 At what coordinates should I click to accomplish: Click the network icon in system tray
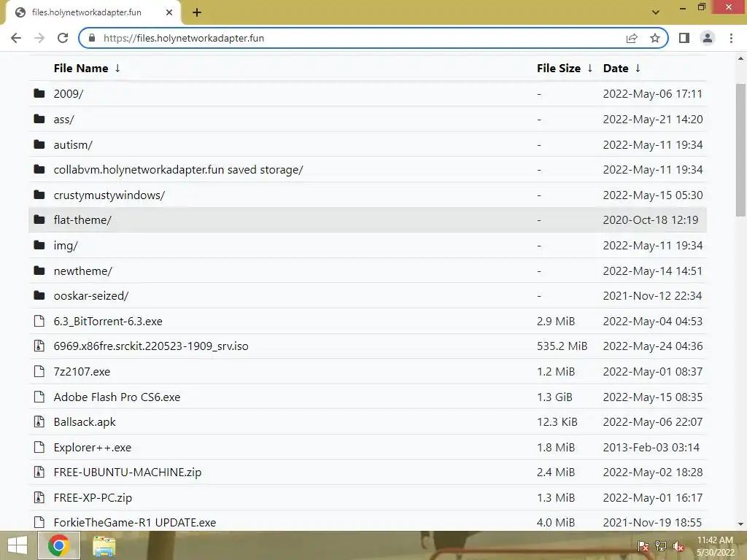(x=661, y=546)
